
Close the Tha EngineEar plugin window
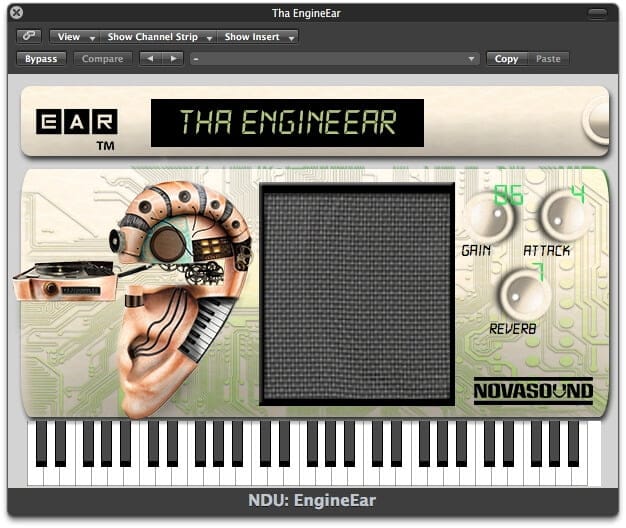pyautogui.click(x=16, y=13)
